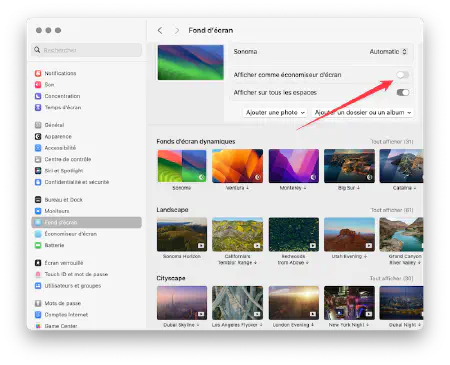The width and height of the screenshot is (450, 365).
Task: Open Accessibilité icon in sidebar
Action: click(x=38, y=148)
